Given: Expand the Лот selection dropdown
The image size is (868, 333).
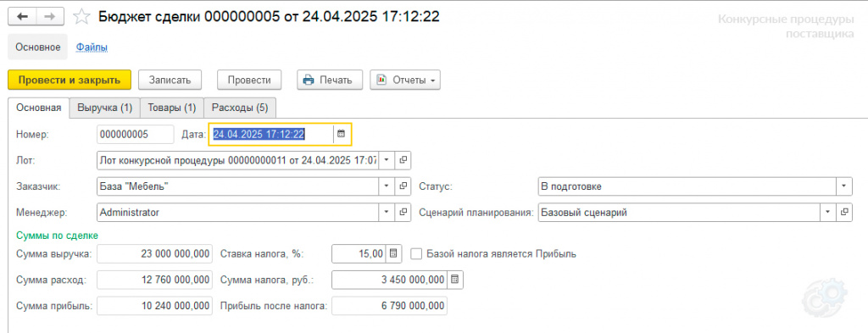Looking at the screenshot, I should pos(387,160).
